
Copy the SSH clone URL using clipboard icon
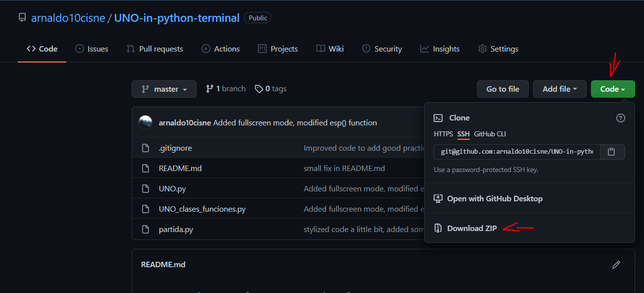pos(612,152)
